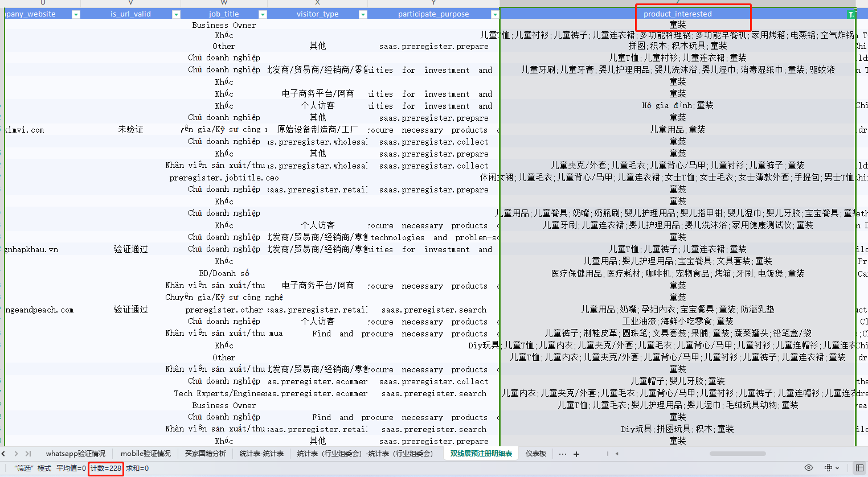Open filter dropdown for job_title column
868x477 pixels.
tap(263, 14)
